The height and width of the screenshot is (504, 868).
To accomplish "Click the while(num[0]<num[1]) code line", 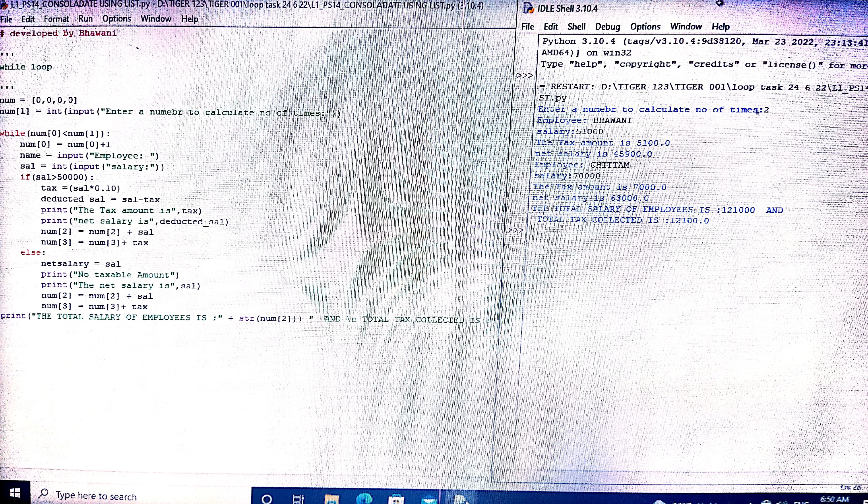I will [x=55, y=133].
